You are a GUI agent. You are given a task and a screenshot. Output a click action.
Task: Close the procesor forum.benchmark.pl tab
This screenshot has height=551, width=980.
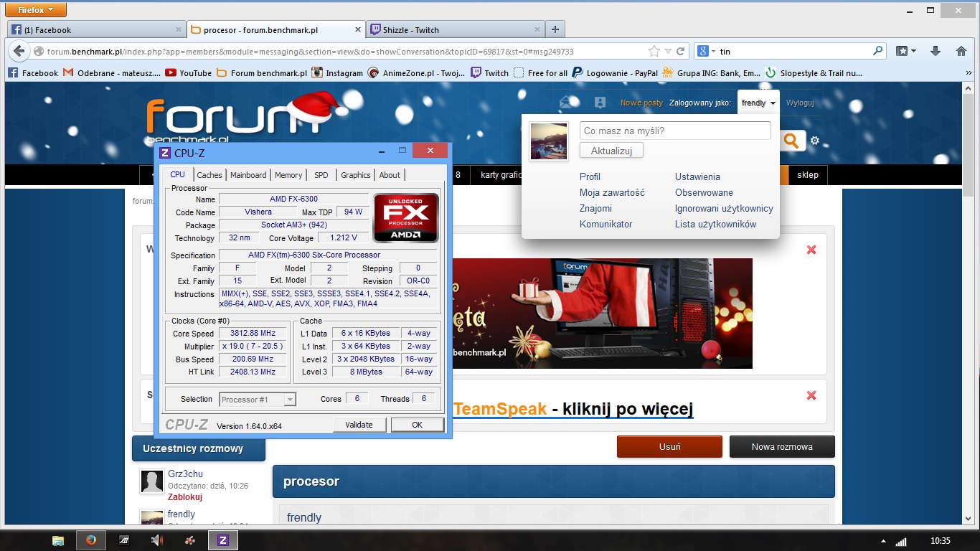[358, 29]
